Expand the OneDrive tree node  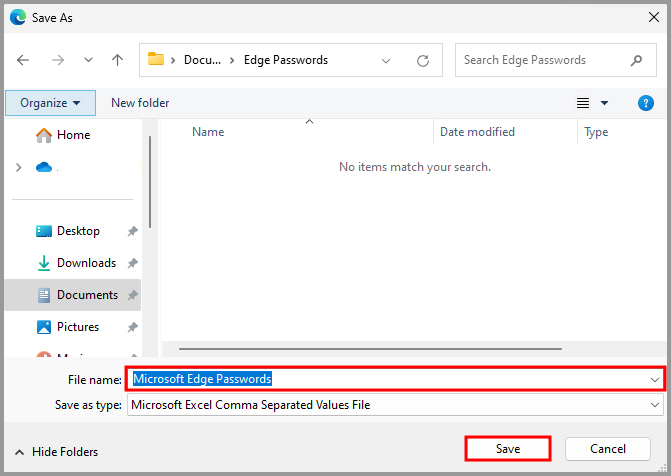pyautogui.click(x=18, y=167)
